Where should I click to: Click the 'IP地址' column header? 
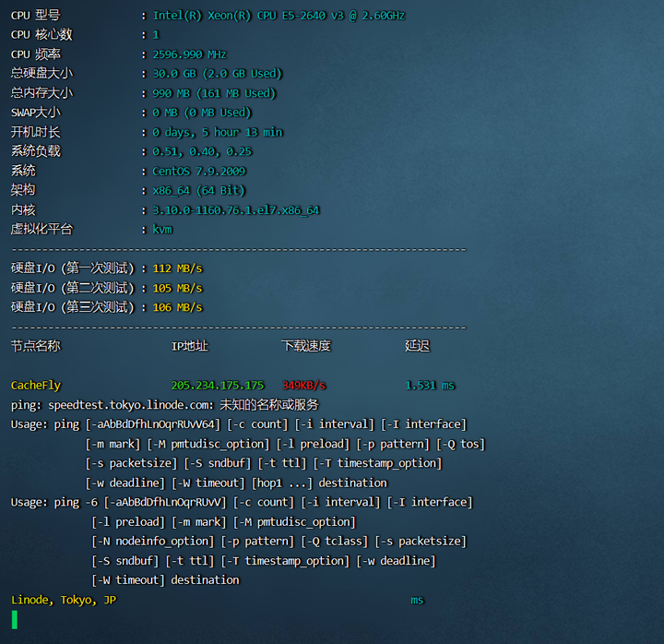pos(190,346)
